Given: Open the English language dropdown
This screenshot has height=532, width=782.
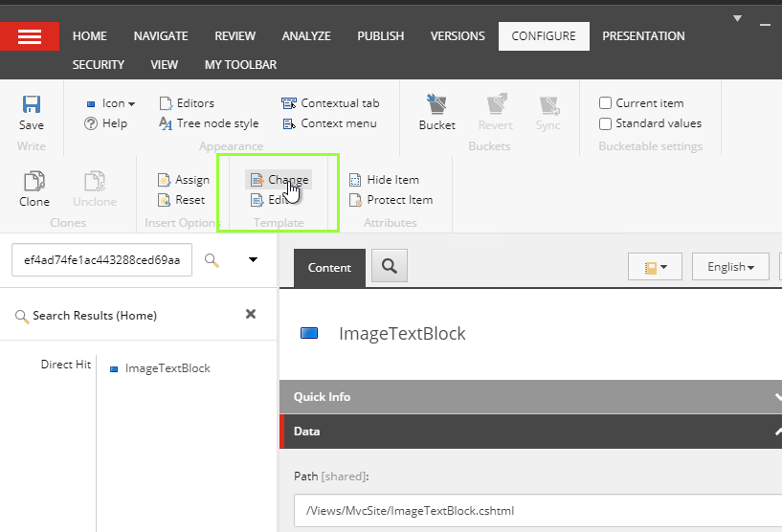Looking at the screenshot, I should click(x=730, y=267).
